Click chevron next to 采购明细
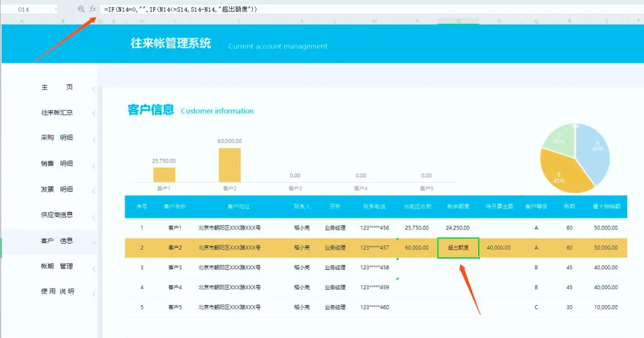The image size is (644, 338). [x=94, y=140]
